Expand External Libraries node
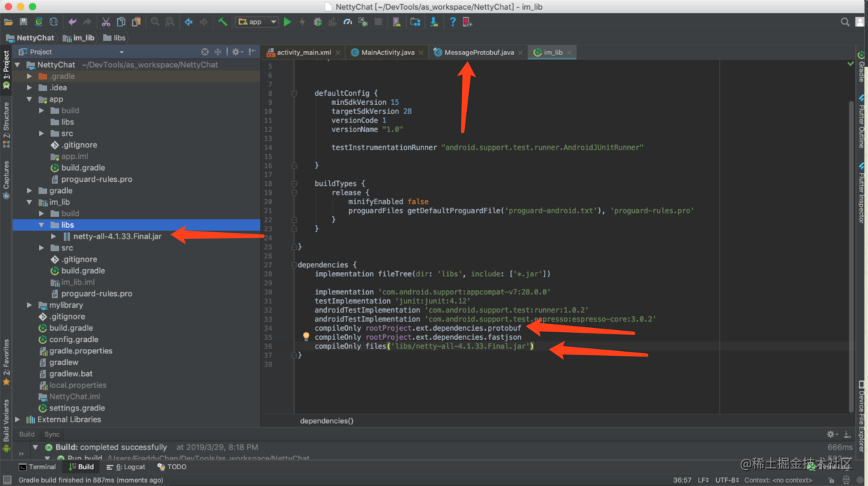This screenshot has height=486, width=868. pos(17,420)
